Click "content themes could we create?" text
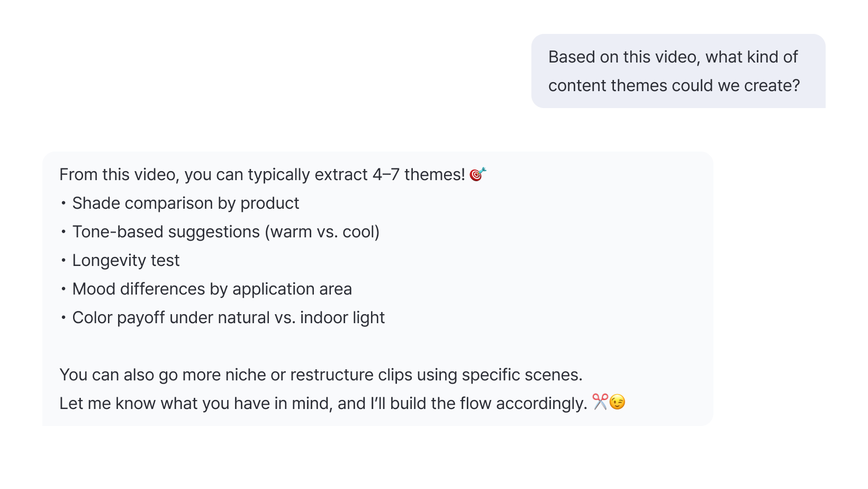 (x=674, y=86)
